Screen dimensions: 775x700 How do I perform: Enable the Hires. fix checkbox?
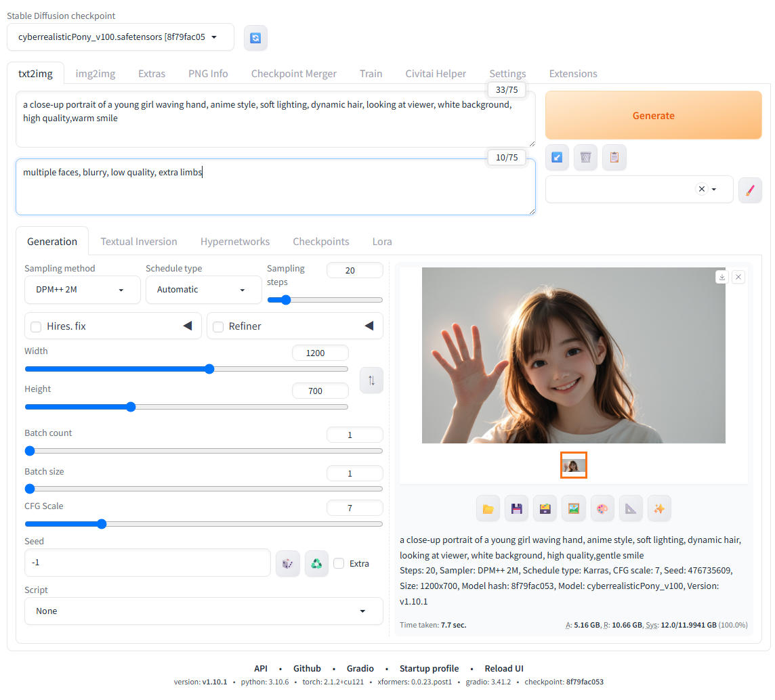[x=37, y=327]
